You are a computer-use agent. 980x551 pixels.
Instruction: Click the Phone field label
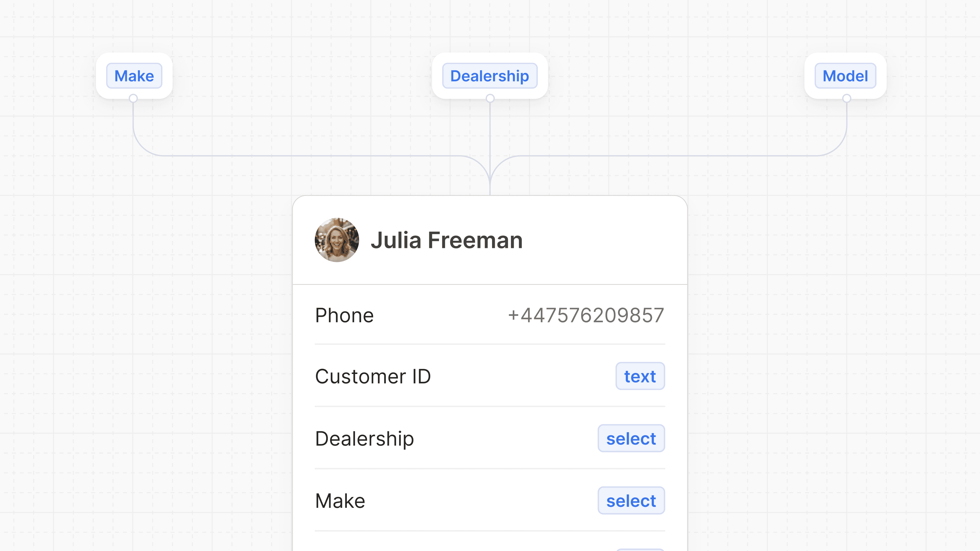344,315
